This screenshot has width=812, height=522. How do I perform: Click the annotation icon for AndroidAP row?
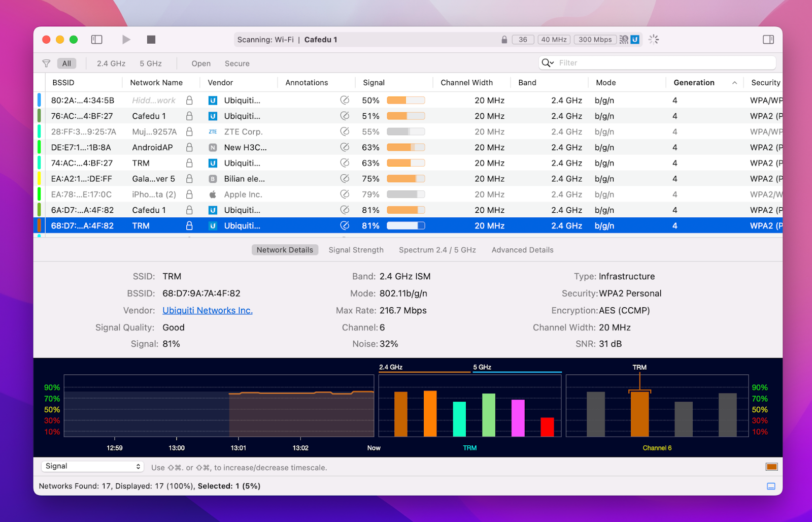point(345,147)
